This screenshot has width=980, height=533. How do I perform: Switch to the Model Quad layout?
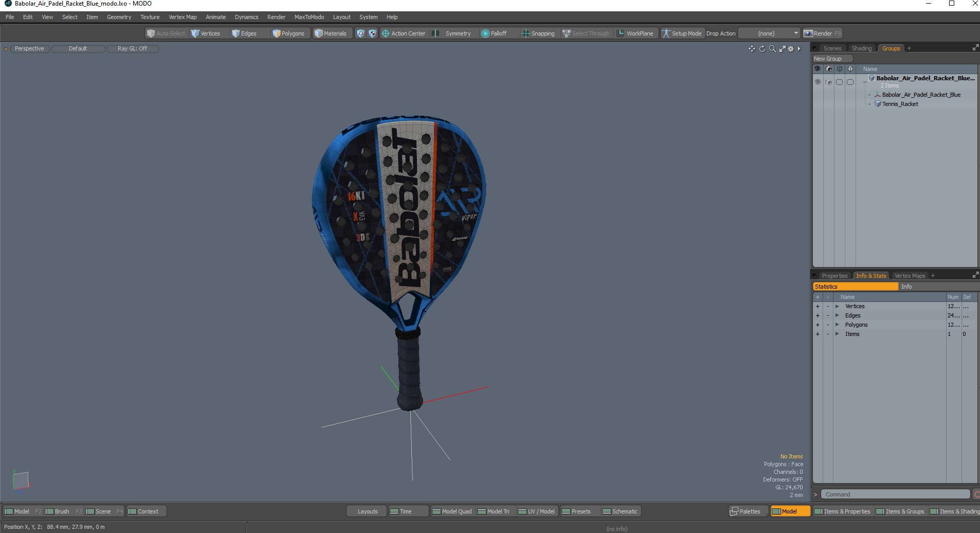pos(452,511)
